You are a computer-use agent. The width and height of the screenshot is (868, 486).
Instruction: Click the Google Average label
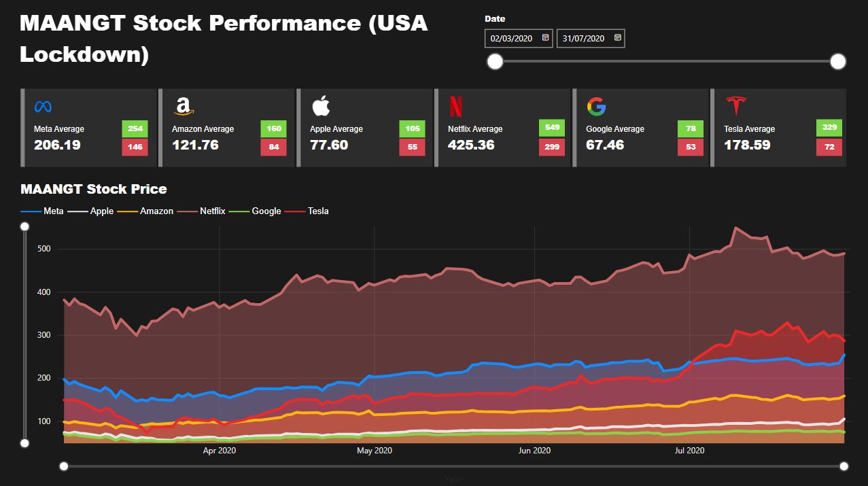615,129
